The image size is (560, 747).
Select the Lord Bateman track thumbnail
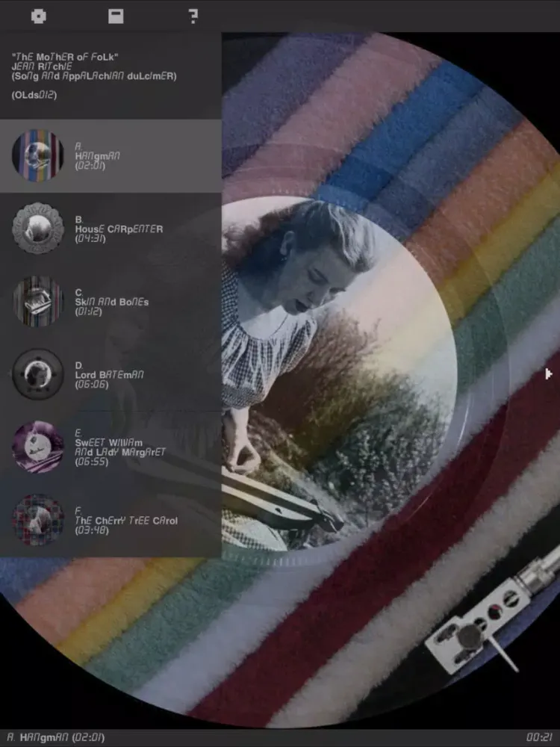[37, 374]
